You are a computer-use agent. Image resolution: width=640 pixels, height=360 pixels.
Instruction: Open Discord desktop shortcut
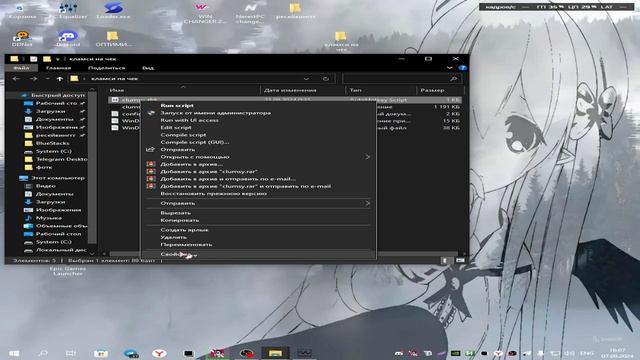coord(68,39)
